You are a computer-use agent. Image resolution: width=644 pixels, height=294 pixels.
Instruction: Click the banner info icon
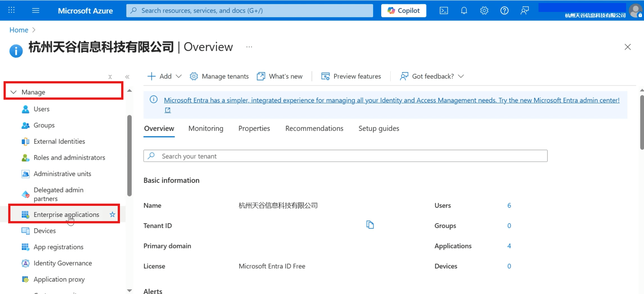154,99
